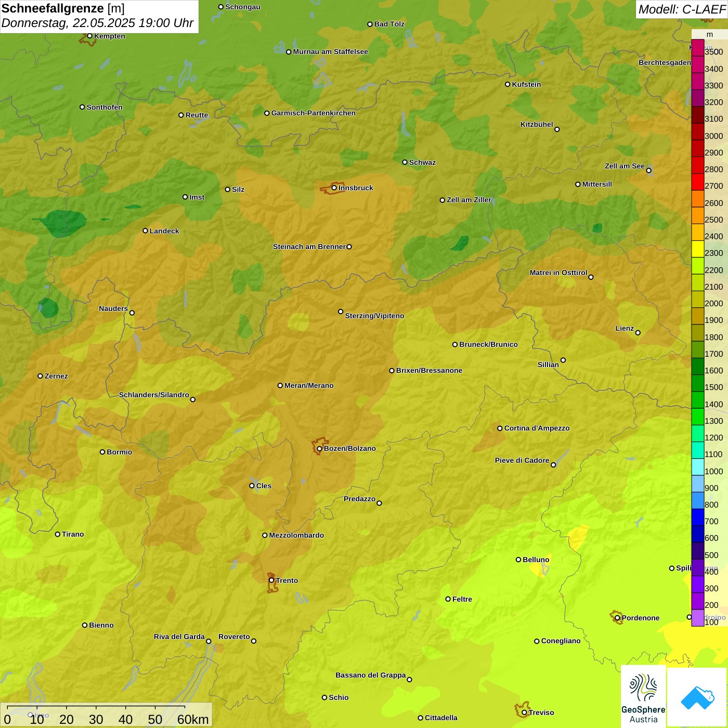Click the 100 m violet legend swatch
Viewport: 728px width, 728px height.
point(698,618)
